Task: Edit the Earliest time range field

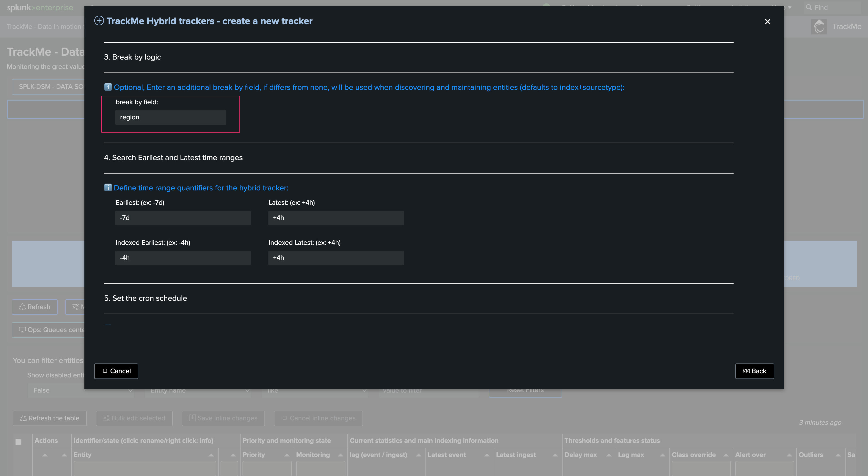Action: point(183,218)
